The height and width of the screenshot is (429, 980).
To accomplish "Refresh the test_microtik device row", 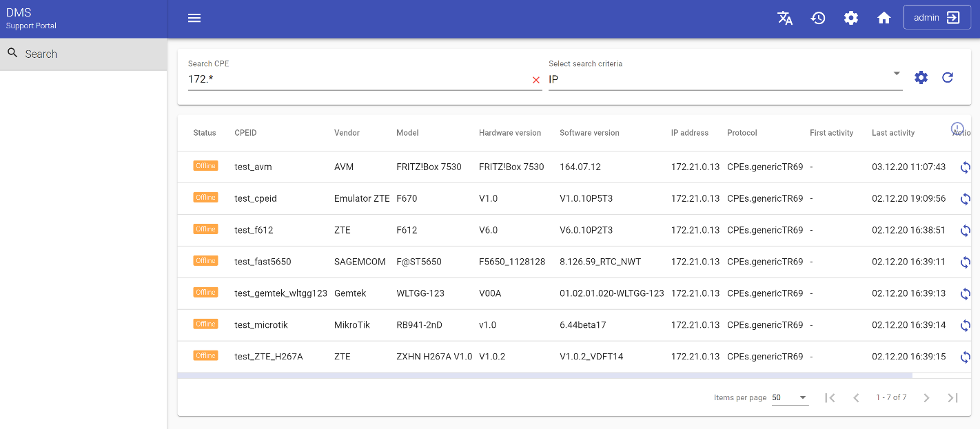I will [965, 326].
